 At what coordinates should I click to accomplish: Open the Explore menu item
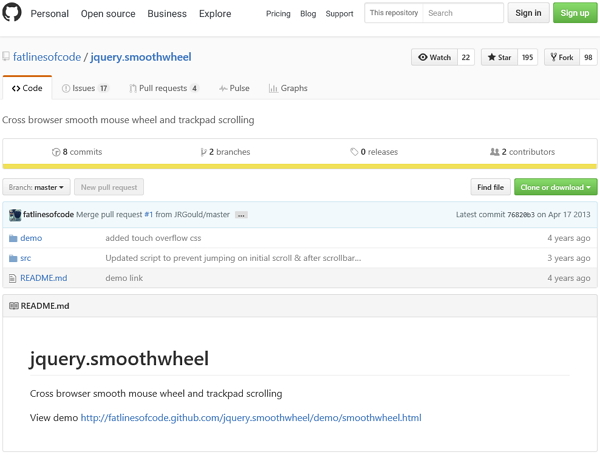click(215, 14)
